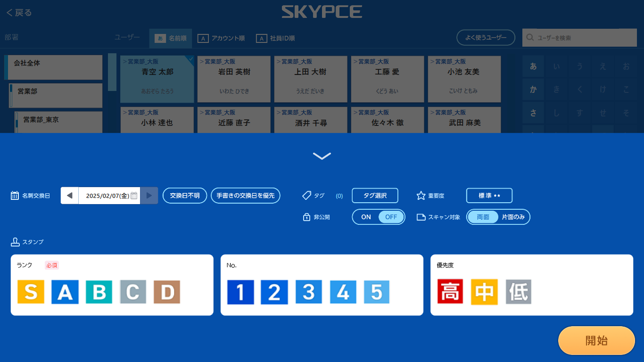Open the 標準 importance selector

(489, 196)
